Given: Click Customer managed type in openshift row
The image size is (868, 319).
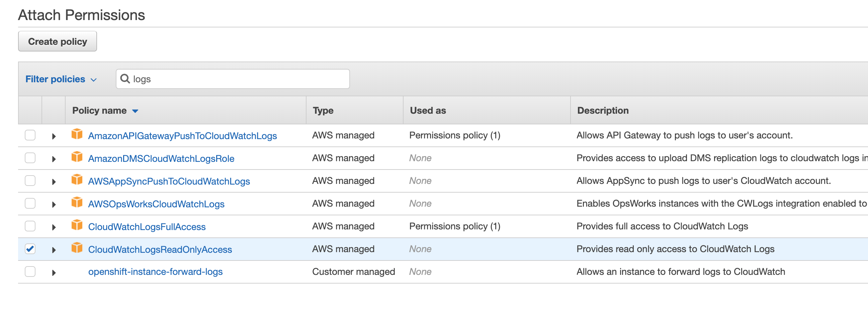Looking at the screenshot, I should (x=353, y=272).
